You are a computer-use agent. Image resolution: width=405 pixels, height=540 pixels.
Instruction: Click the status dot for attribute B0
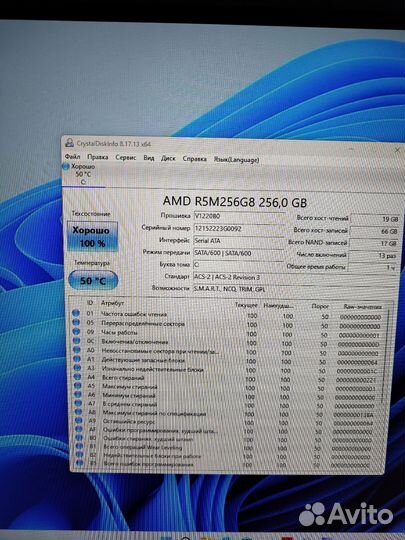[79, 438]
